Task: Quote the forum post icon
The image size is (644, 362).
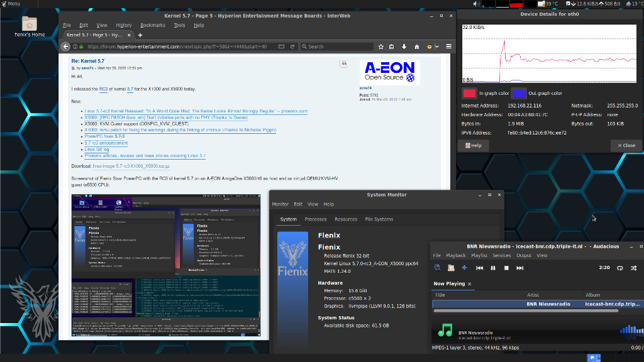Action: tap(344, 63)
